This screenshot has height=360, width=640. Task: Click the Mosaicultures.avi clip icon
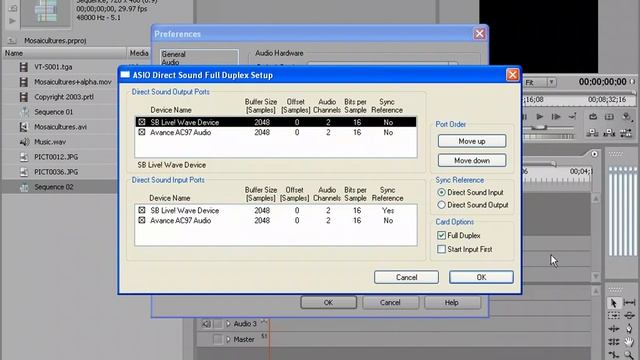[24, 127]
